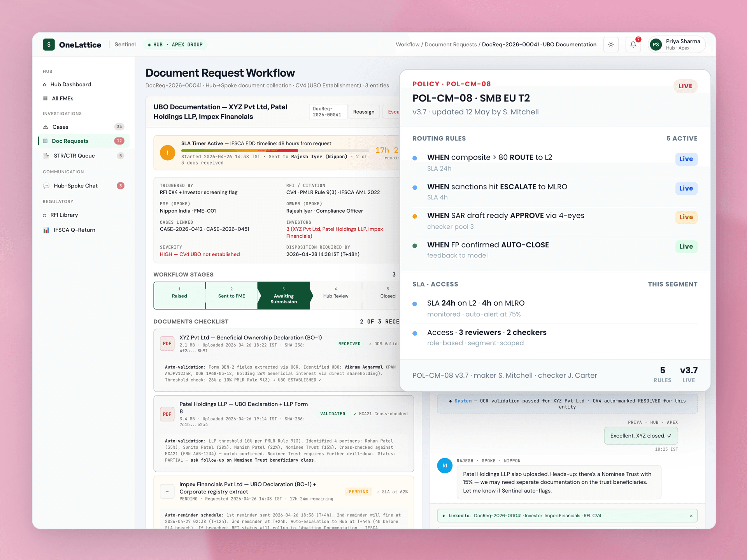
Task: Toggle the light/dark theme sun icon
Action: click(x=611, y=45)
